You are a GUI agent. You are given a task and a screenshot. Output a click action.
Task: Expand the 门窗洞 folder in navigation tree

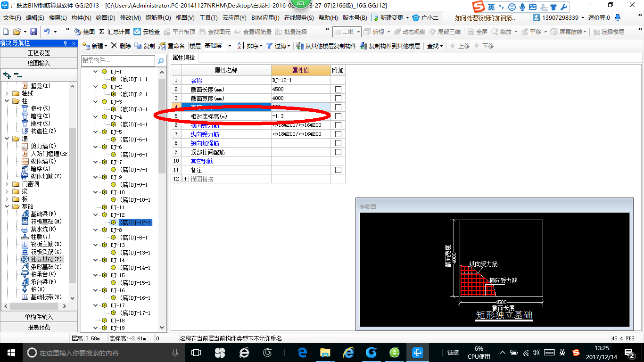coord(7,184)
